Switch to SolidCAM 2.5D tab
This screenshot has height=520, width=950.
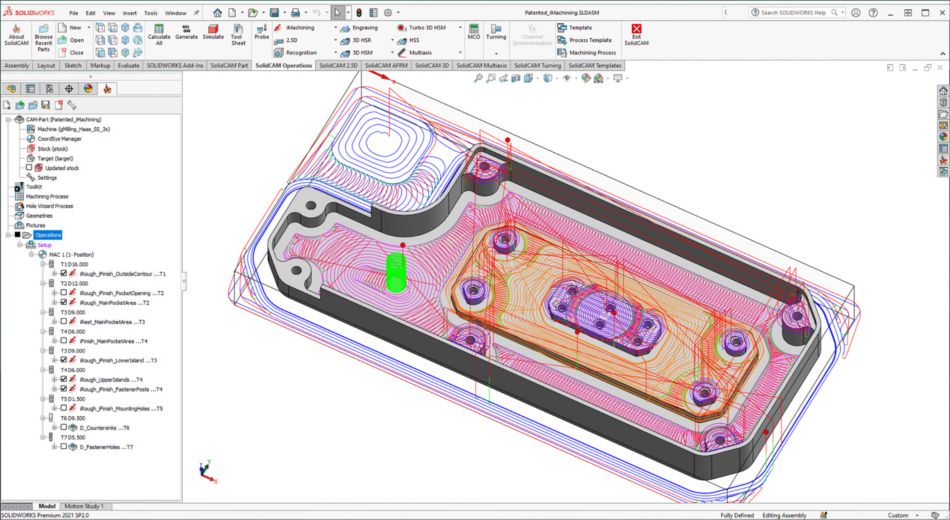tap(338, 65)
